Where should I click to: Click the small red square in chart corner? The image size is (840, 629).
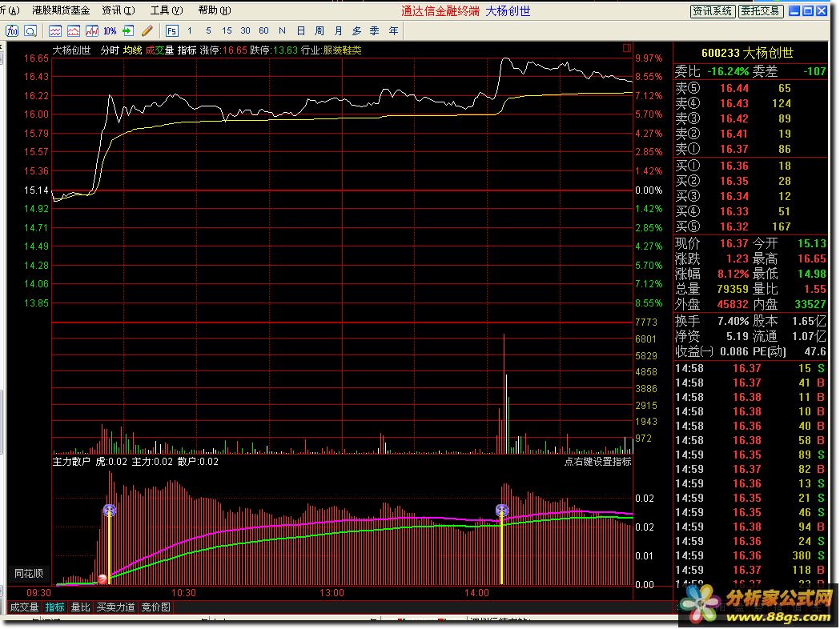(x=627, y=48)
